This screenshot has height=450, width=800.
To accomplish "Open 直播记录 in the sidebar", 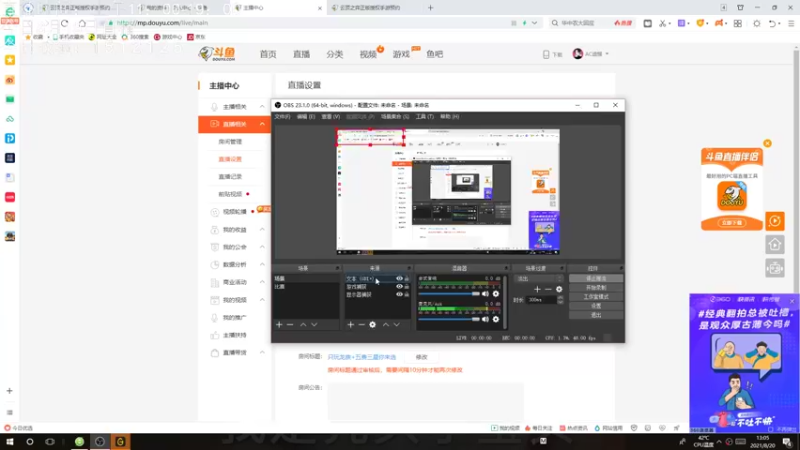I will coord(230,177).
